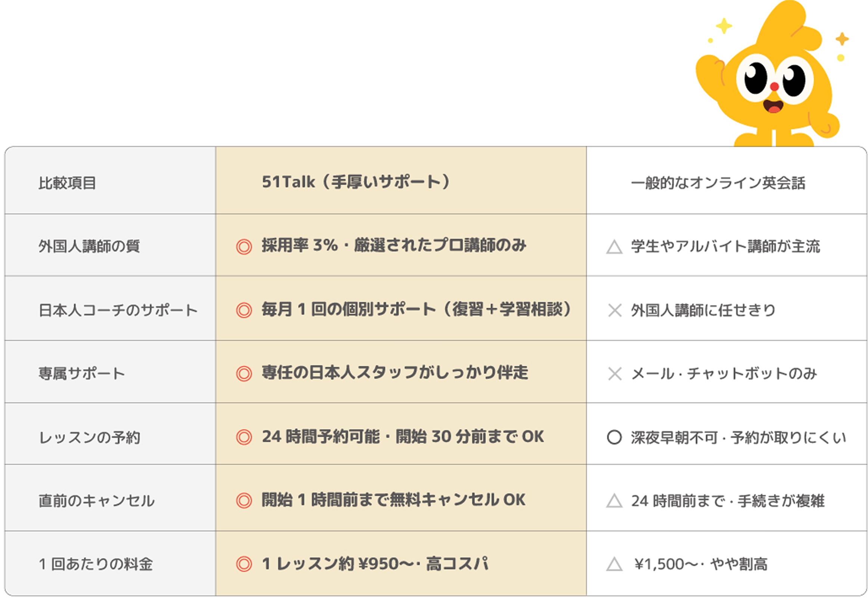Select the 51Talk(手厚いサポート) column header
Viewport: 868px width, 601px height.
(x=356, y=182)
